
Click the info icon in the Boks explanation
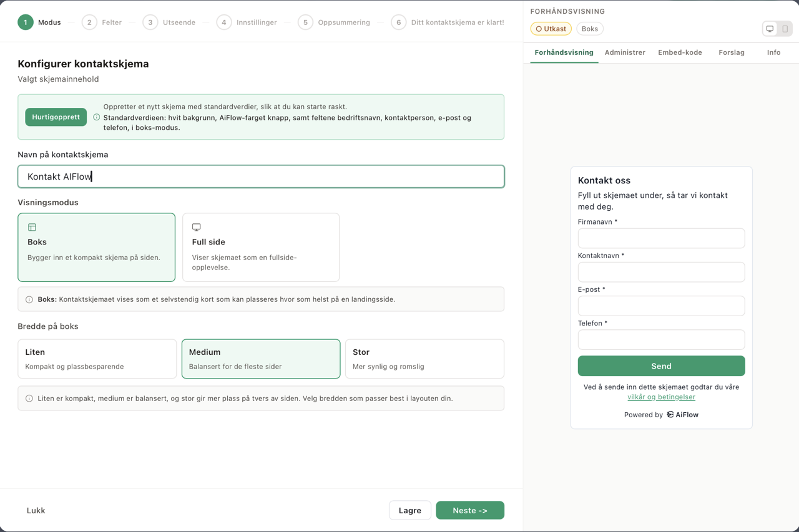click(29, 299)
